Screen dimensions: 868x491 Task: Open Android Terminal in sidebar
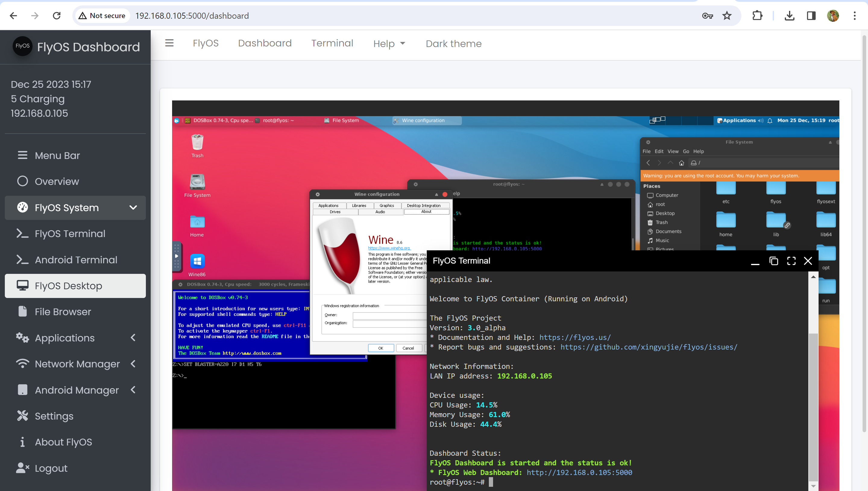76,259
